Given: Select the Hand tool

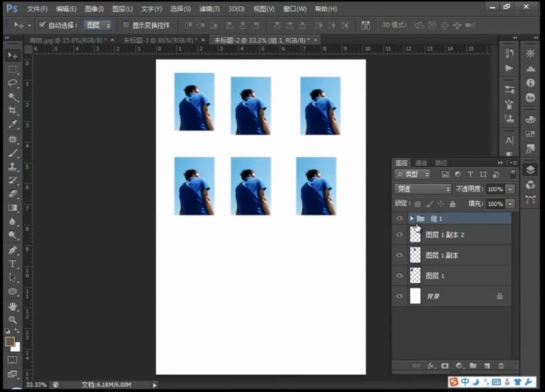Looking at the screenshot, I should (x=13, y=307).
